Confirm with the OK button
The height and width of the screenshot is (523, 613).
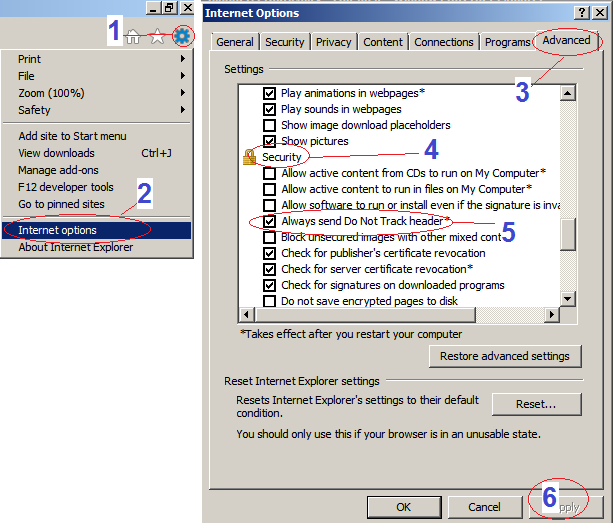click(x=404, y=507)
